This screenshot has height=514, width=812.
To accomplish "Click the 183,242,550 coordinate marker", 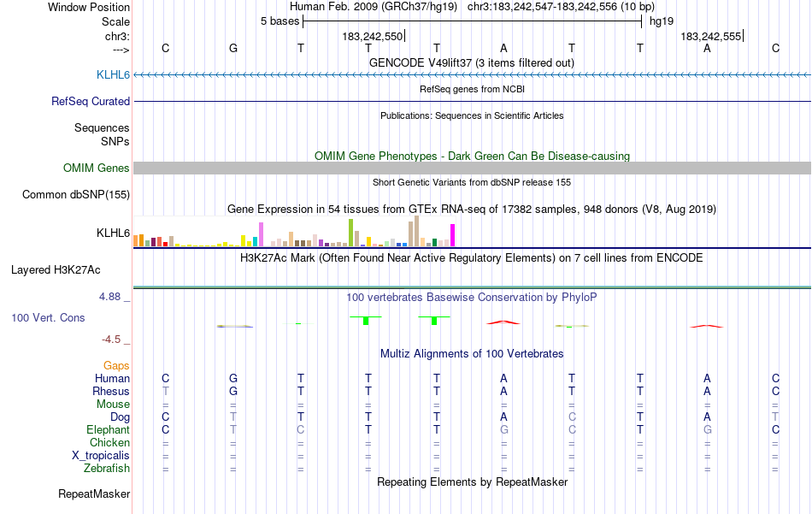I will point(373,36).
